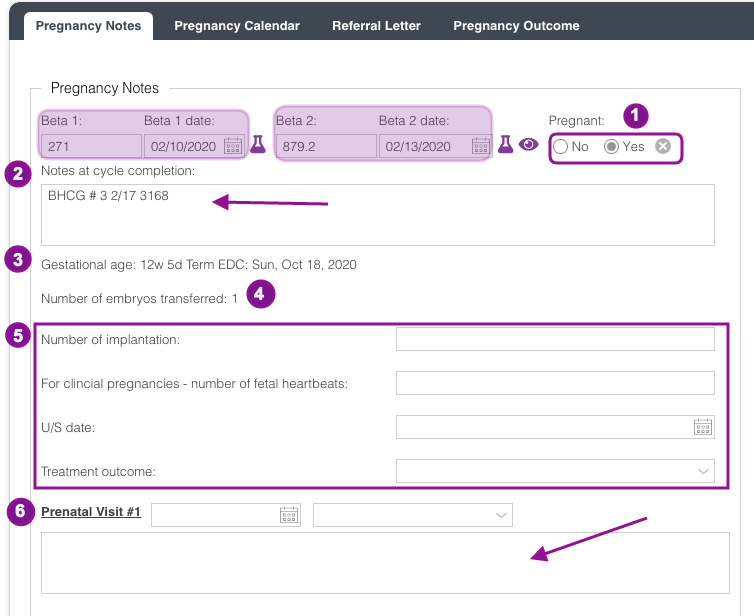Open the Prenatal Visit #1 date calendar
754x616 pixels.
[289, 514]
